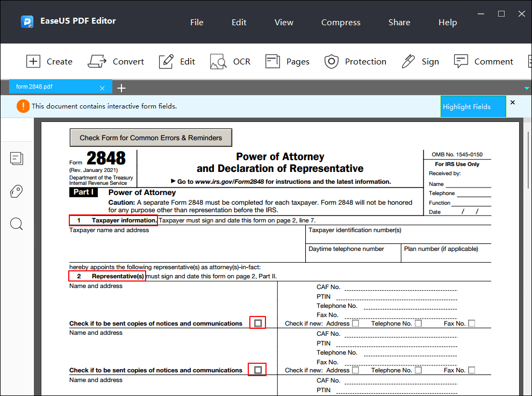The width and height of the screenshot is (532, 396).
Task: Click the orange warning exclamation icon
Action: [23, 106]
